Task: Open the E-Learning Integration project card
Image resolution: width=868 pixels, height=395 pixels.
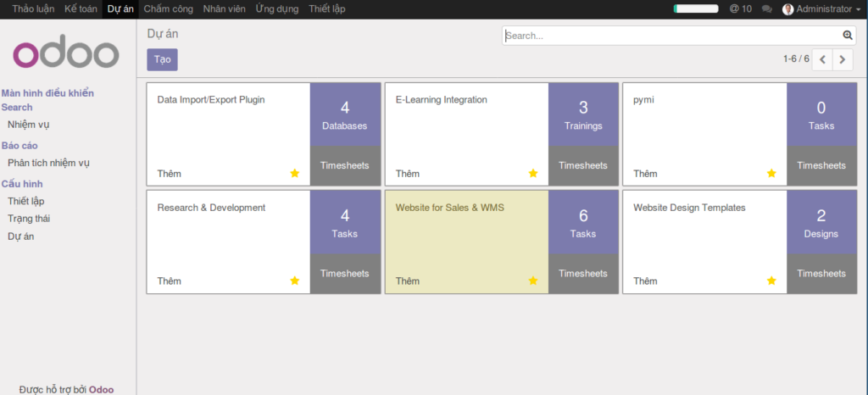Action: (x=467, y=134)
